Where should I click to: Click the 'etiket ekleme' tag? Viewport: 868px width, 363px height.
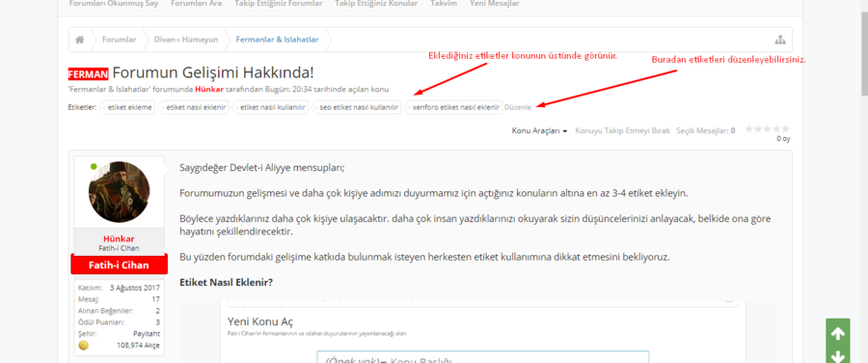(x=128, y=107)
